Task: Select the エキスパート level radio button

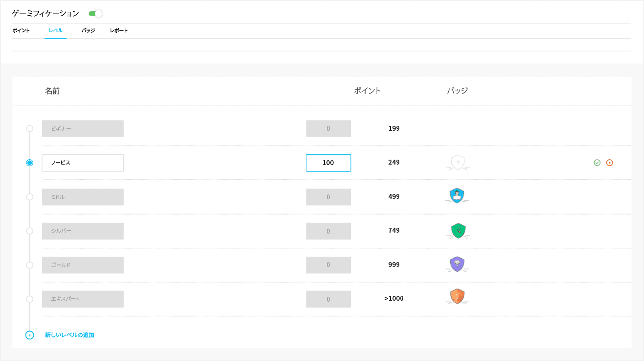Action: pyautogui.click(x=30, y=299)
